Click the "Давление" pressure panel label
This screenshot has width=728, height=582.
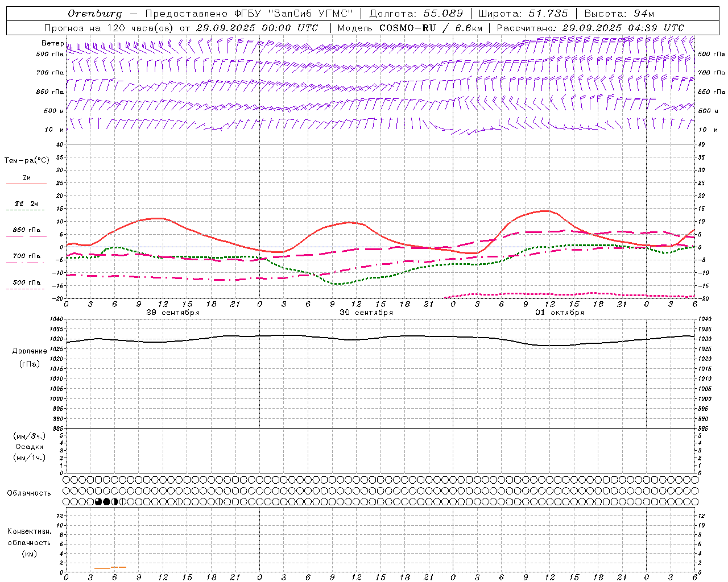pos(30,351)
